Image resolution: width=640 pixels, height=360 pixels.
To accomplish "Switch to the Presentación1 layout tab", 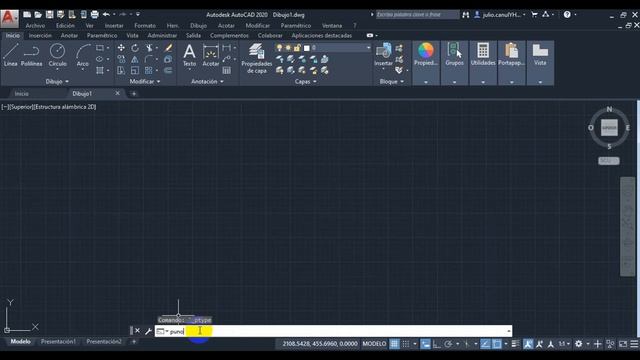I will pyautogui.click(x=58, y=342).
